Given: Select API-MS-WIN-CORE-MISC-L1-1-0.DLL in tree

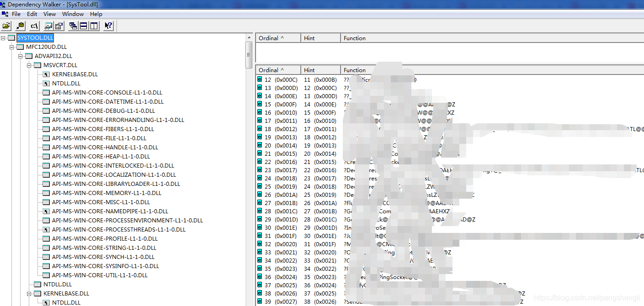Looking at the screenshot, I should coord(101,202).
